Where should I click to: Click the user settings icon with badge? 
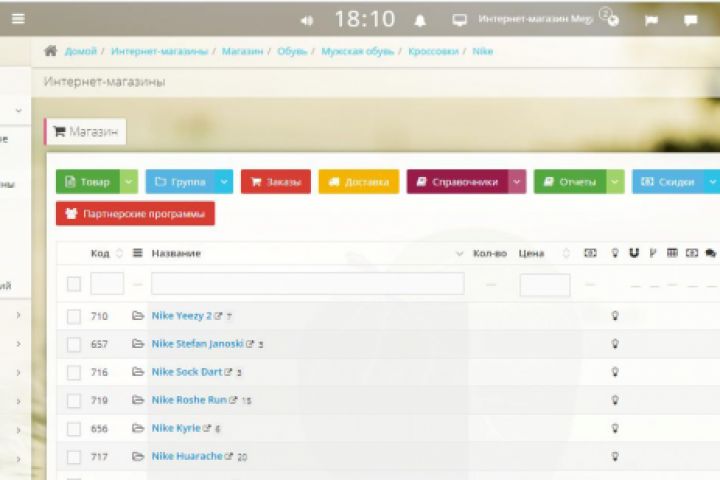pos(610,17)
